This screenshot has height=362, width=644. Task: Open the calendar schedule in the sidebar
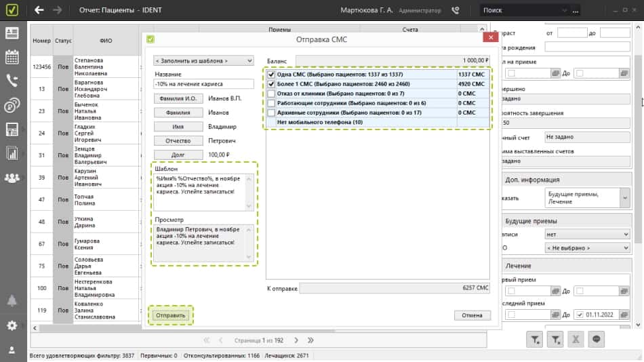[x=12, y=57]
